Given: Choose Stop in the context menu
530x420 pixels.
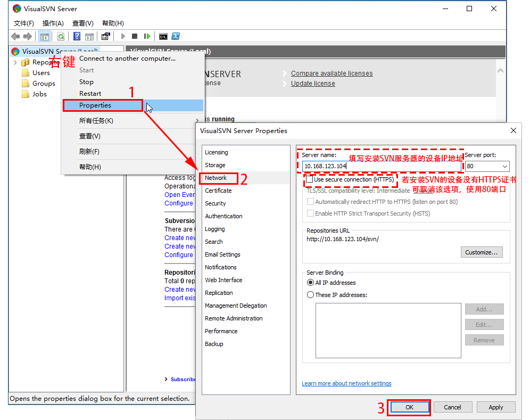Looking at the screenshot, I should (133, 82).
